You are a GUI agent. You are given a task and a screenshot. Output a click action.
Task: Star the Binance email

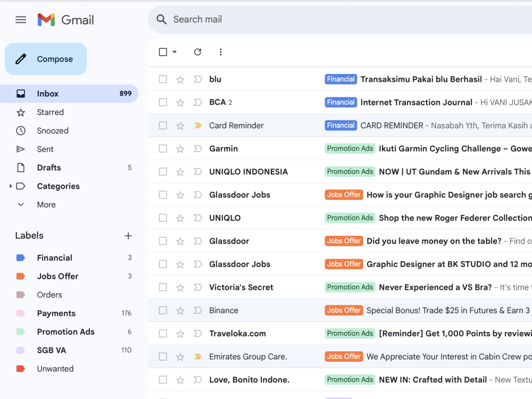[x=180, y=311]
